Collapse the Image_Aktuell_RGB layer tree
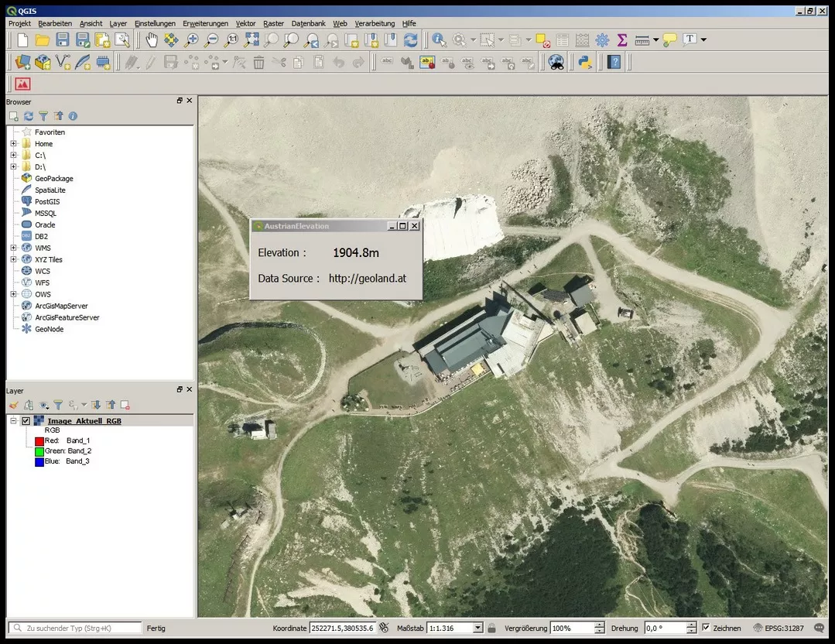Screen dimensions: 835x644 tap(13, 421)
